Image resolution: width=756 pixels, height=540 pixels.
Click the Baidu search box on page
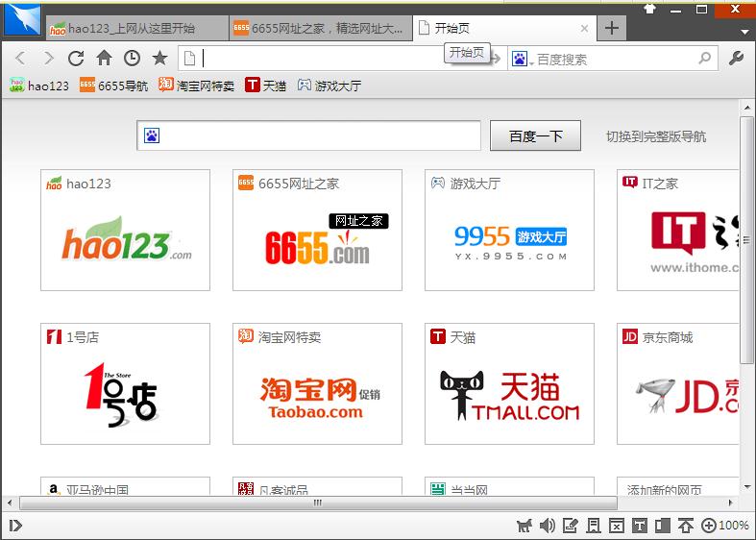308,135
